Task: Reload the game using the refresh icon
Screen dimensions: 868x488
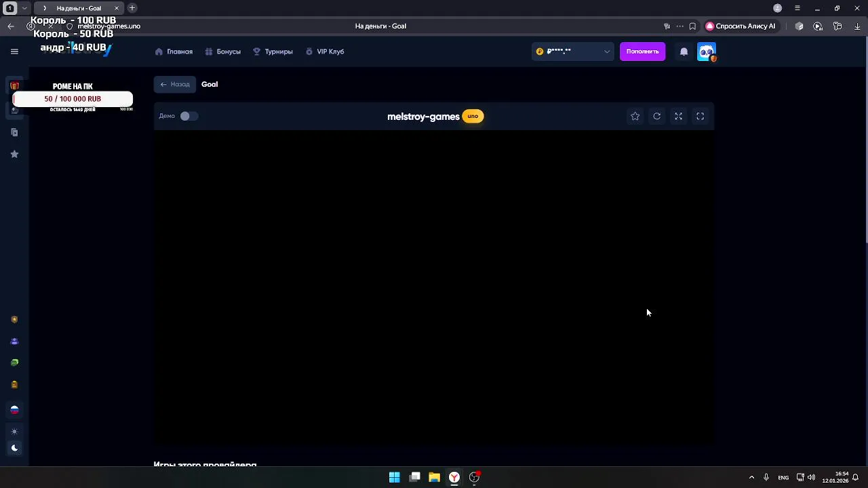Action: pyautogui.click(x=657, y=117)
